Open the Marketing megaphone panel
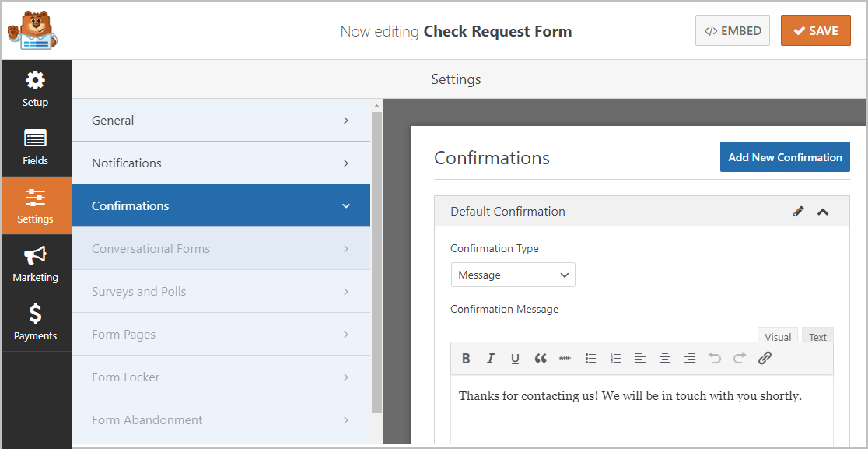868x449 pixels. [36, 264]
